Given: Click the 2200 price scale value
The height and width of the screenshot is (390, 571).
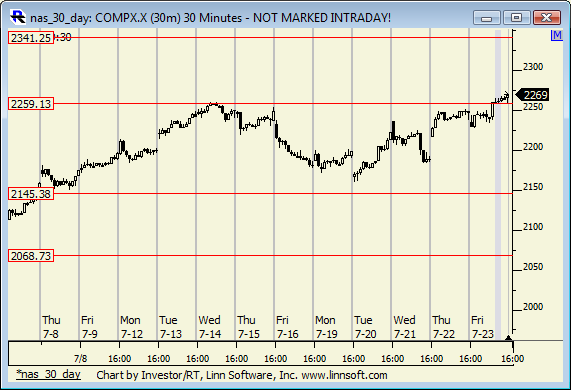Looking at the screenshot, I should [x=533, y=147].
